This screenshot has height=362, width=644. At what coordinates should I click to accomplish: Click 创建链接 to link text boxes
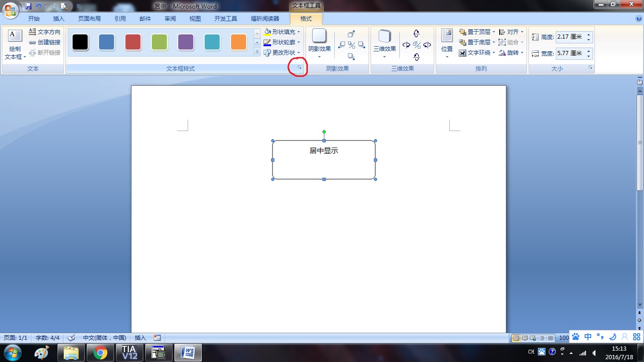(45, 42)
